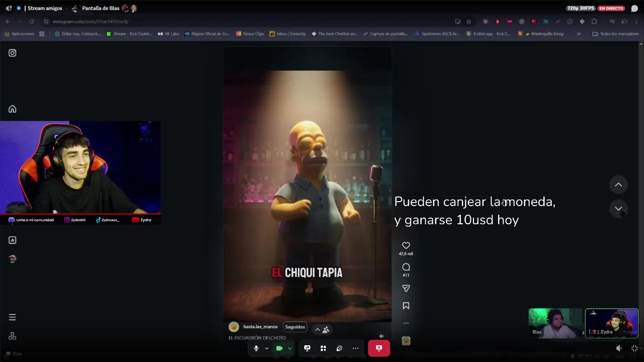Click ZydraGG Instagram handle overlay
Screen dimensions: 644x362
click(x=75, y=220)
